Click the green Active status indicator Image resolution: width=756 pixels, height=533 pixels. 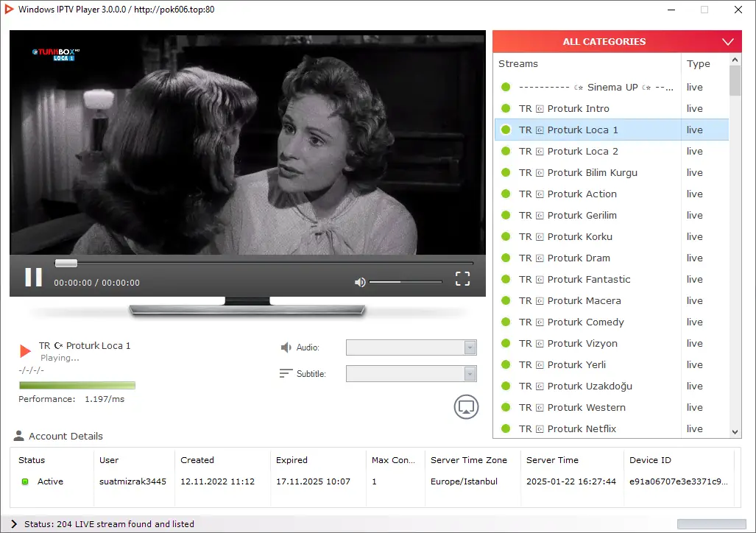25,481
